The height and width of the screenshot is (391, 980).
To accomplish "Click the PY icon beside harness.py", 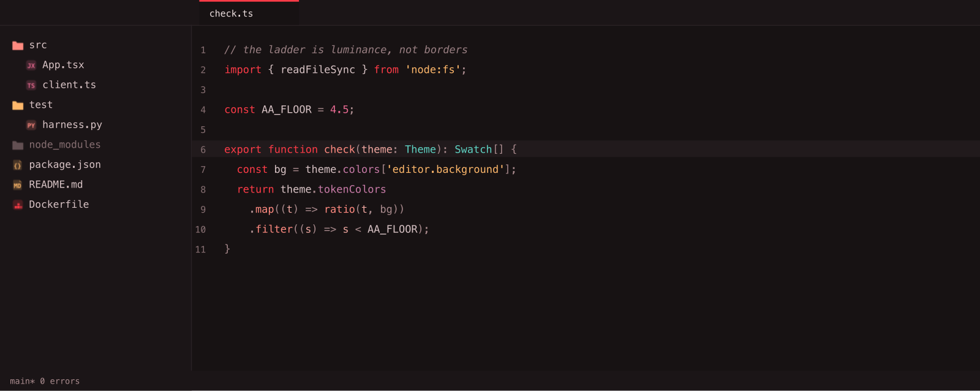I will tap(31, 125).
